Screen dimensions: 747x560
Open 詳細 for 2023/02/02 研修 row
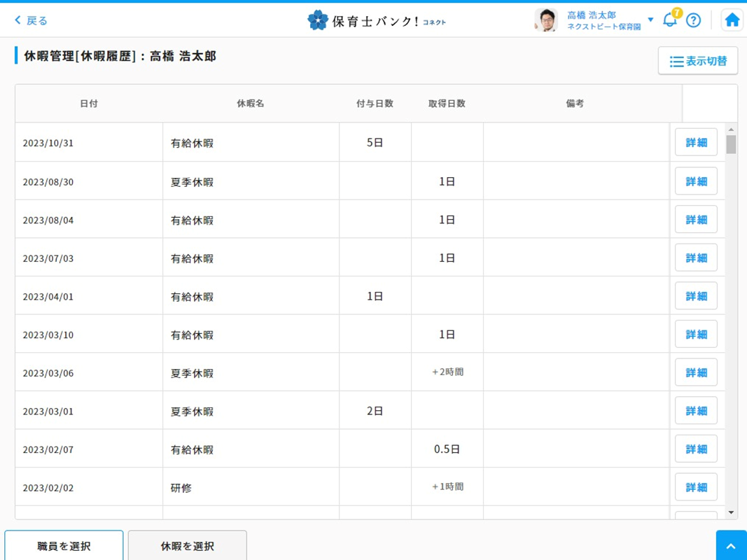(696, 487)
